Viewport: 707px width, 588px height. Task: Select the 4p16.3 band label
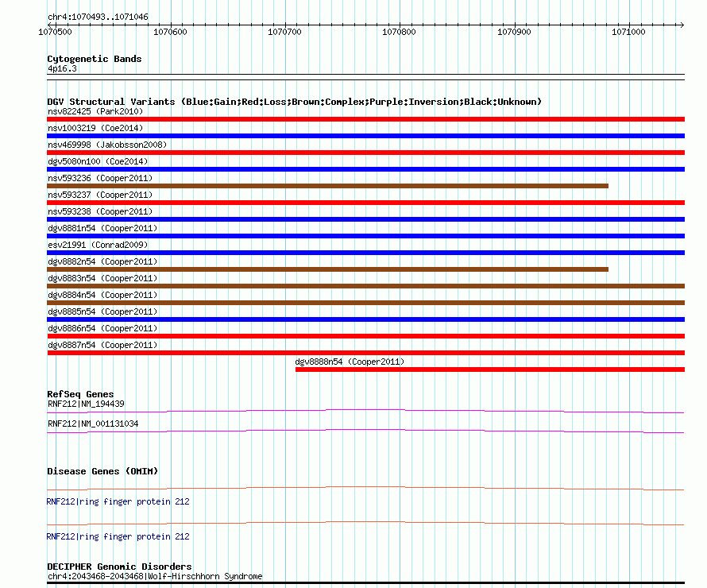click(62, 68)
